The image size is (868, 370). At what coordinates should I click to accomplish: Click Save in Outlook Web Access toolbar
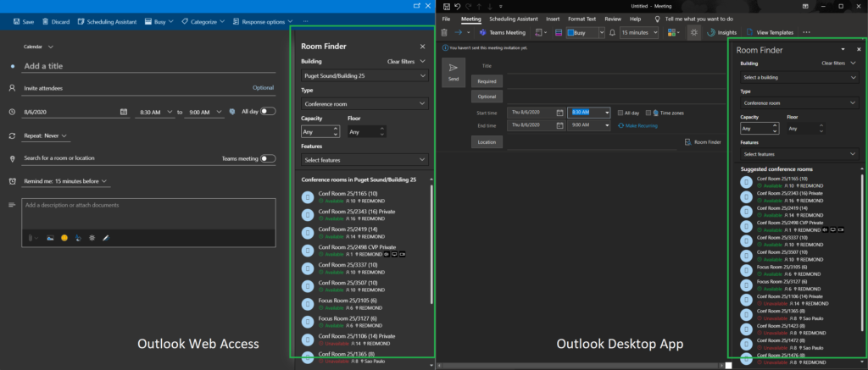[x=23, y=21]
